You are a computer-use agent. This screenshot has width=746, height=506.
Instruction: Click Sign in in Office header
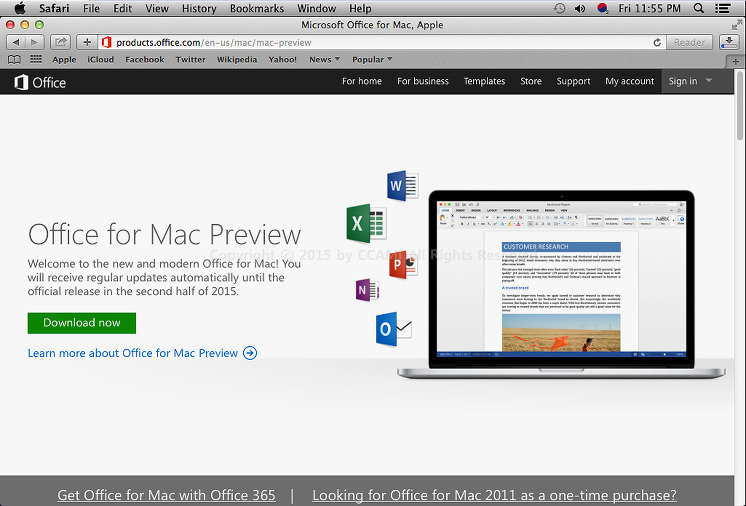click(x=683, y=81)
